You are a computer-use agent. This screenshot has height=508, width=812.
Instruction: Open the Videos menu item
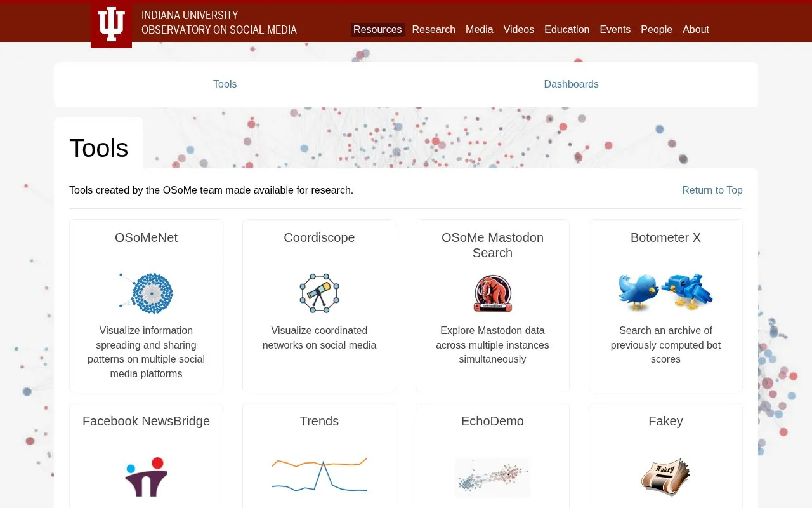point(518,29)
